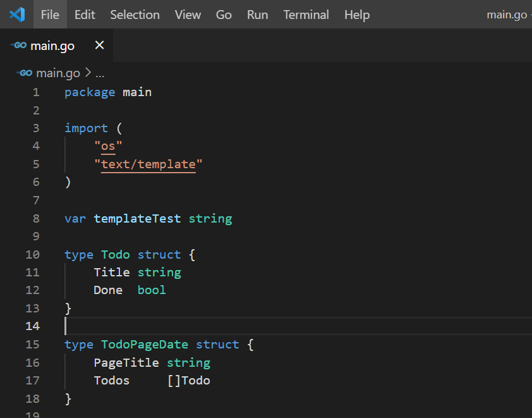Click the "Todos" field name
The height and width of the screenshot is (418, 532).
pos(112,381)
